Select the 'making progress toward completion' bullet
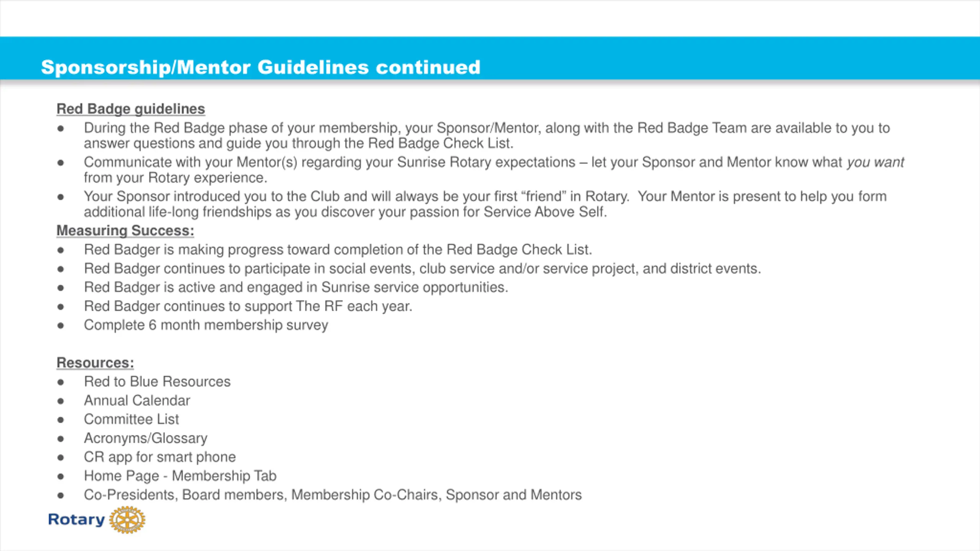980x551 pixels. (338, 250)
